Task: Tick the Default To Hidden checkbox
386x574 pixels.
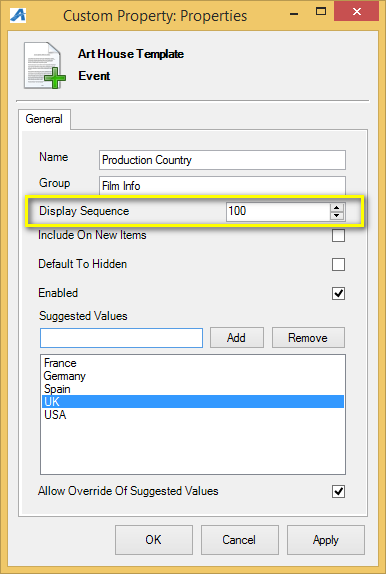Action: [338, 264]
